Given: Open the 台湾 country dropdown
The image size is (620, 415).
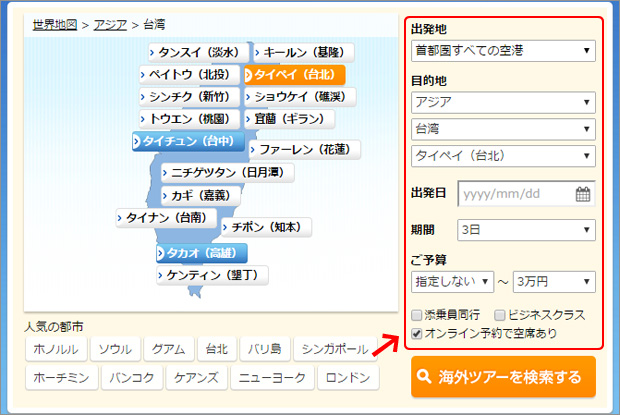Looking at the screenshot, I should (503, 129).
